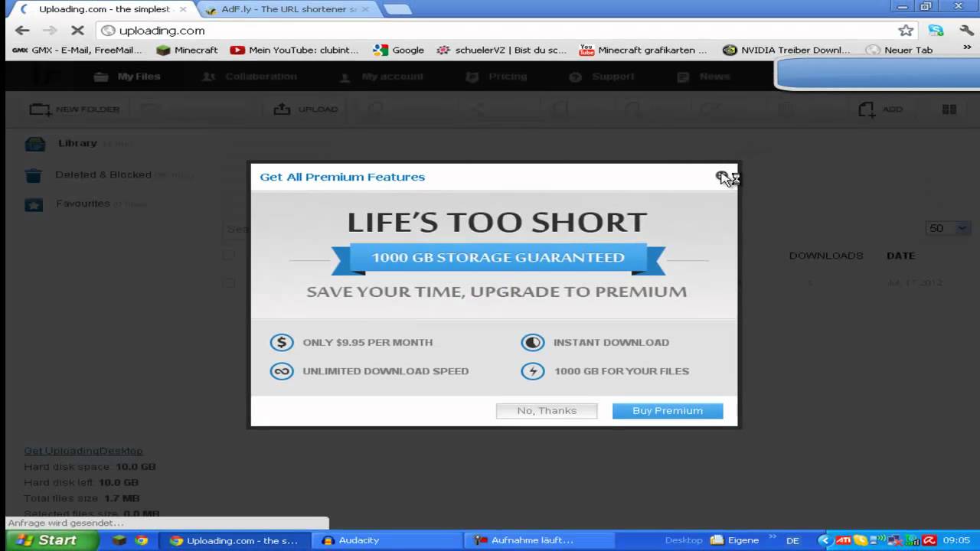Click 'LIFE'S TOO SHORT' headline text
Screen dimensions: 980x551
coord(497,222)
